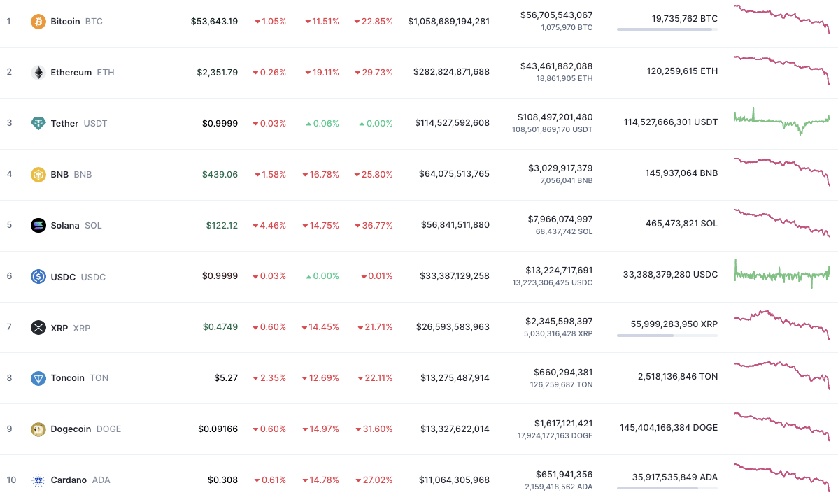View Toncoin's price sparkline chart
838x504 pixels.
[782, 376]
